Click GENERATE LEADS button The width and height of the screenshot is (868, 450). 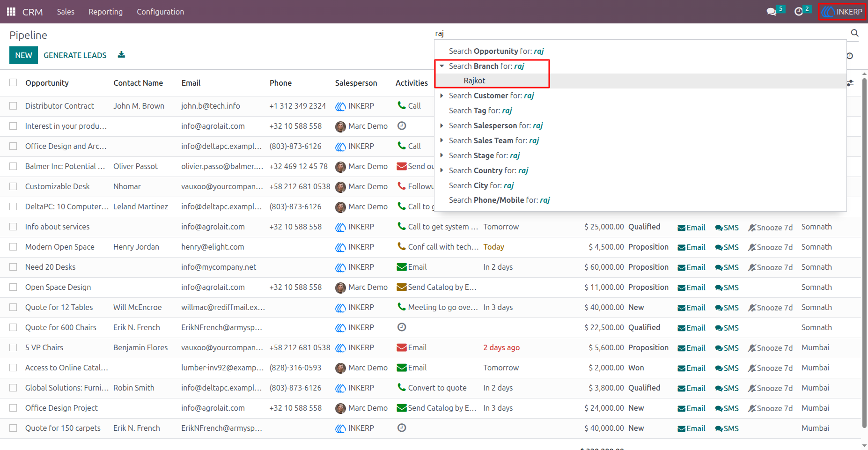(x=75, y=55)
